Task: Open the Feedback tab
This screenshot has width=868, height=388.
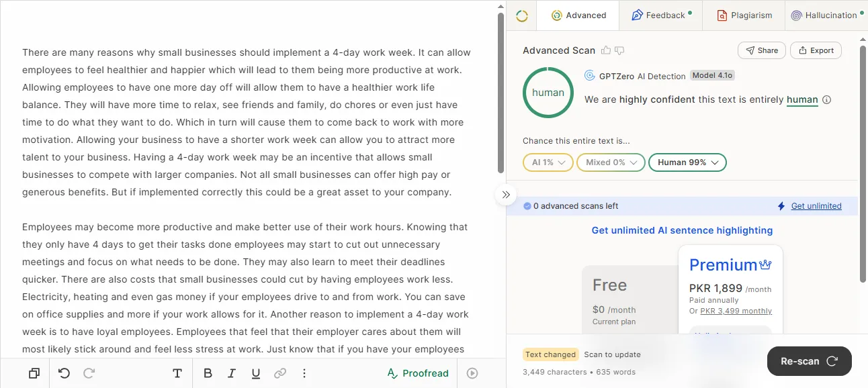Action: (661, 15)
